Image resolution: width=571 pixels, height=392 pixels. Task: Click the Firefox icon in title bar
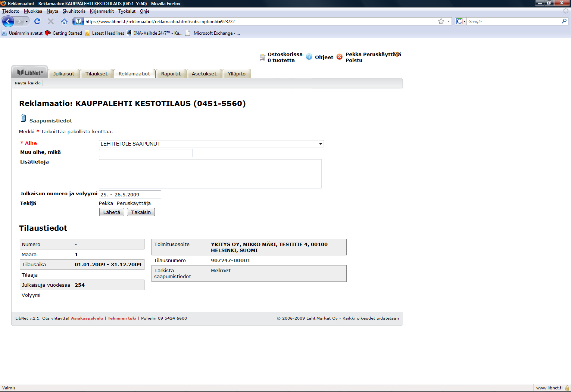[3, 3]
